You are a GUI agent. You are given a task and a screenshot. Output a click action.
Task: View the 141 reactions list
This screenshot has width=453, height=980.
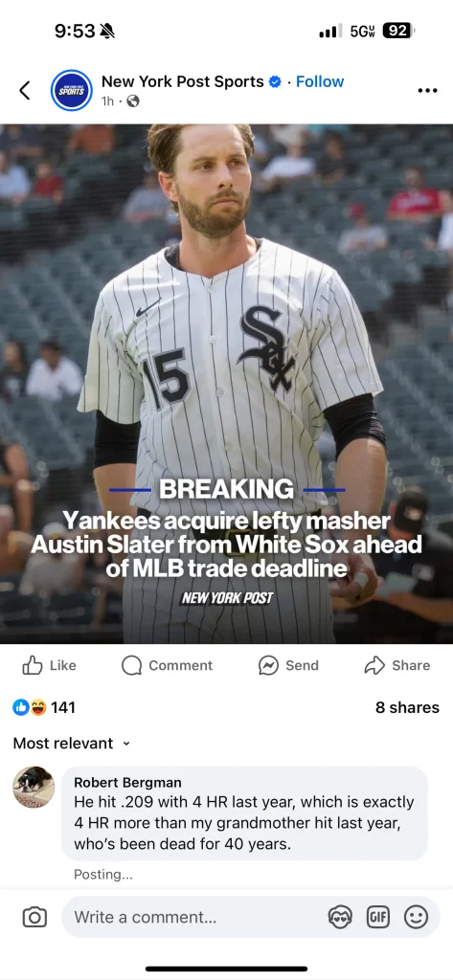(x=44, y=707)
